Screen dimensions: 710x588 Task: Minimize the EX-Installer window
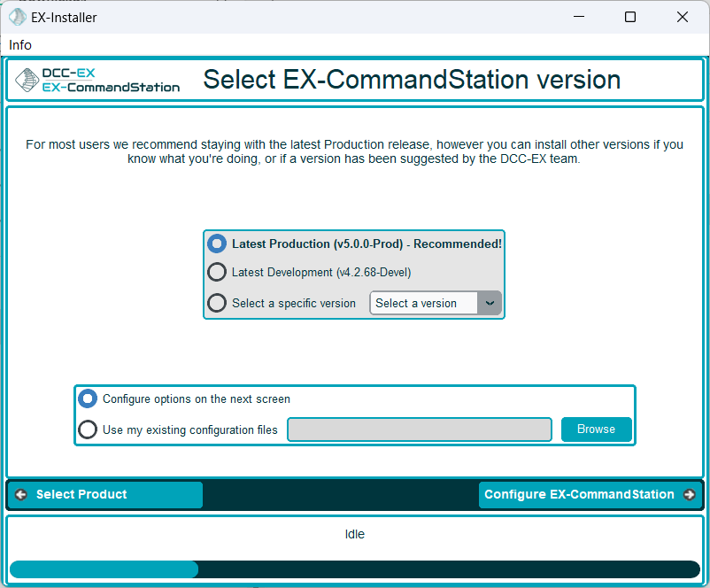pyautogui.click(x=578, y=17)
